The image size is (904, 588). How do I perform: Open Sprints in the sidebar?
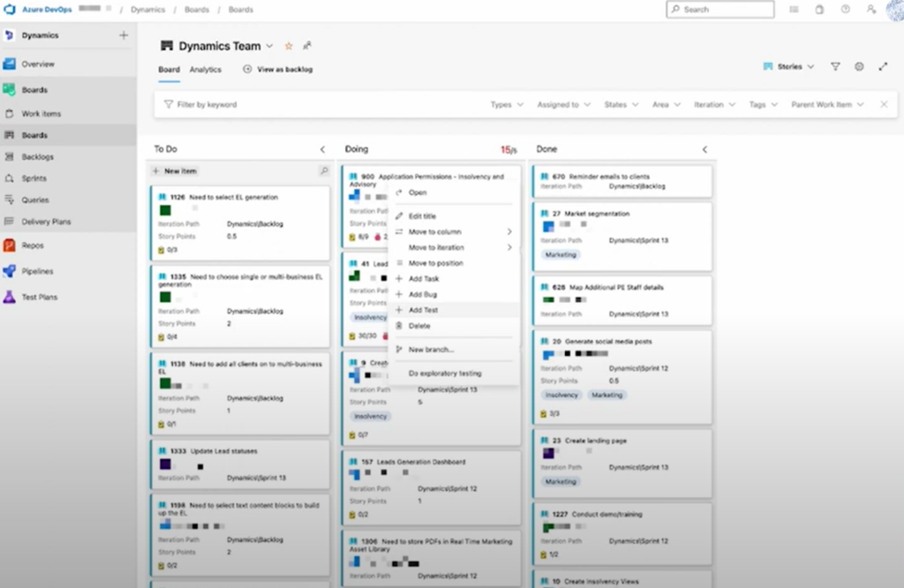click(34, 178)
